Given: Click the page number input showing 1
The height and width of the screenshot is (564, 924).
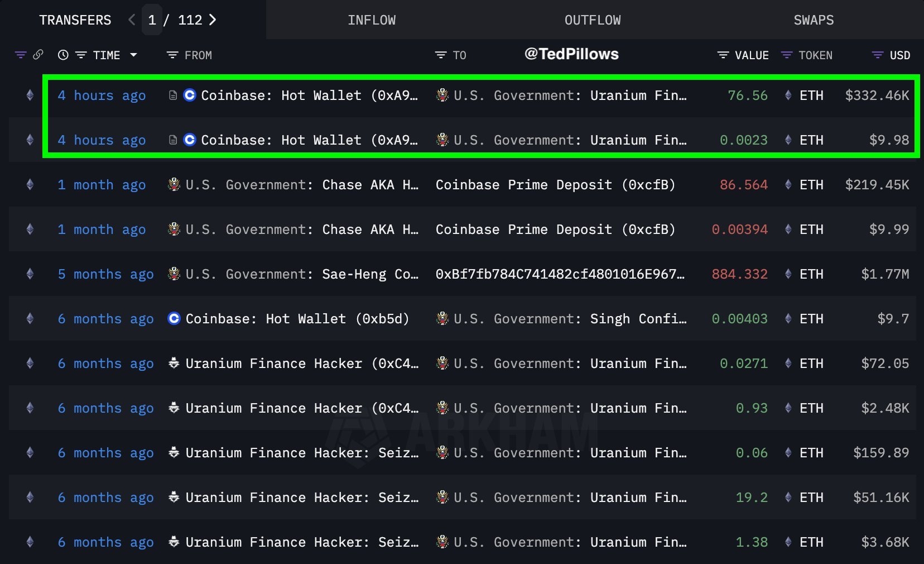Looking at the screenshot, I should (152, 20).
